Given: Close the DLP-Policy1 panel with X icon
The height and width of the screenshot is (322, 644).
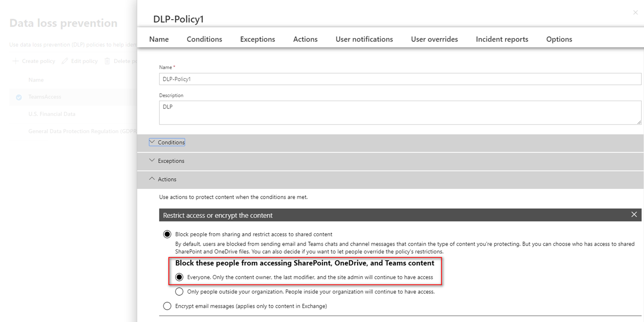Looking at the screenshot, I should coord(635,13).
